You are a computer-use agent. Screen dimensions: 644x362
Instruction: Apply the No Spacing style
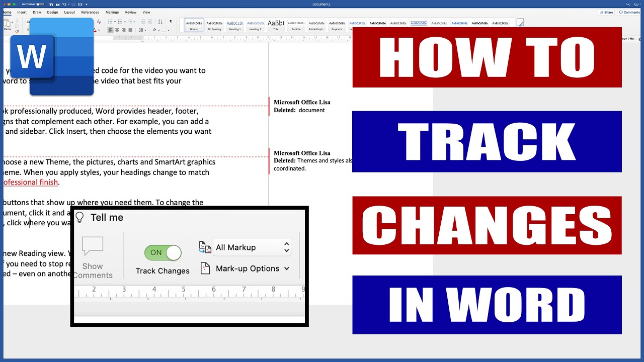coord(214,25)
